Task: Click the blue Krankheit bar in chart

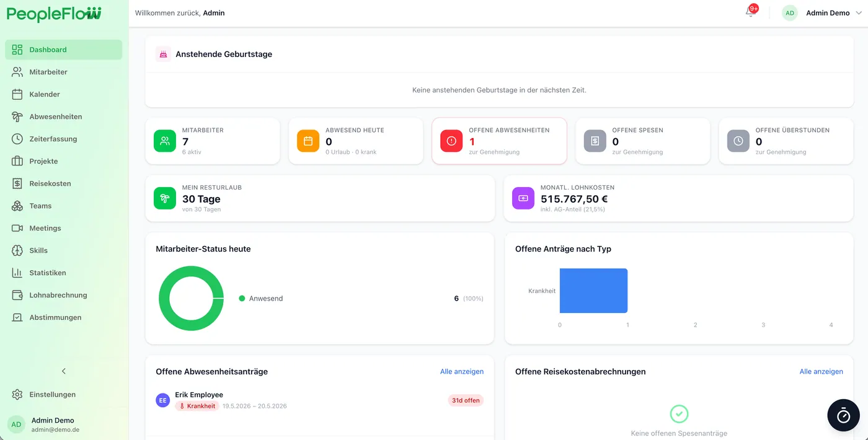Action: click(x=593, y=291)
